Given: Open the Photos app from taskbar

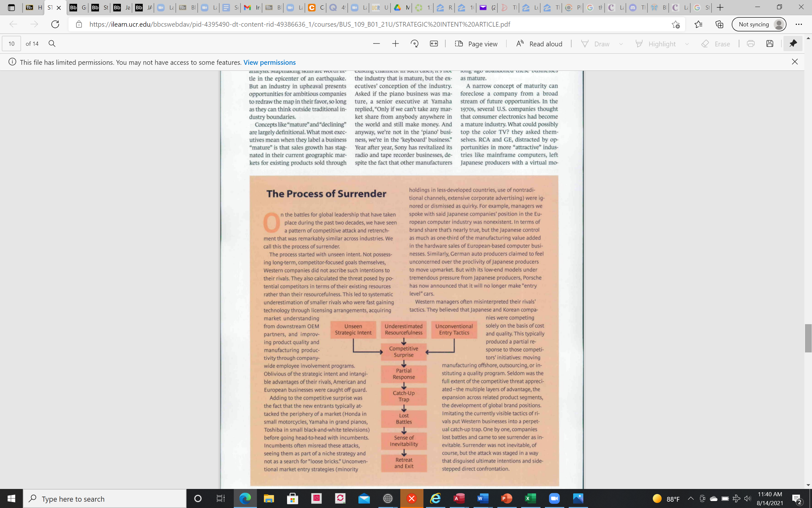Looking at the screenshot, I should click(578, 498).
